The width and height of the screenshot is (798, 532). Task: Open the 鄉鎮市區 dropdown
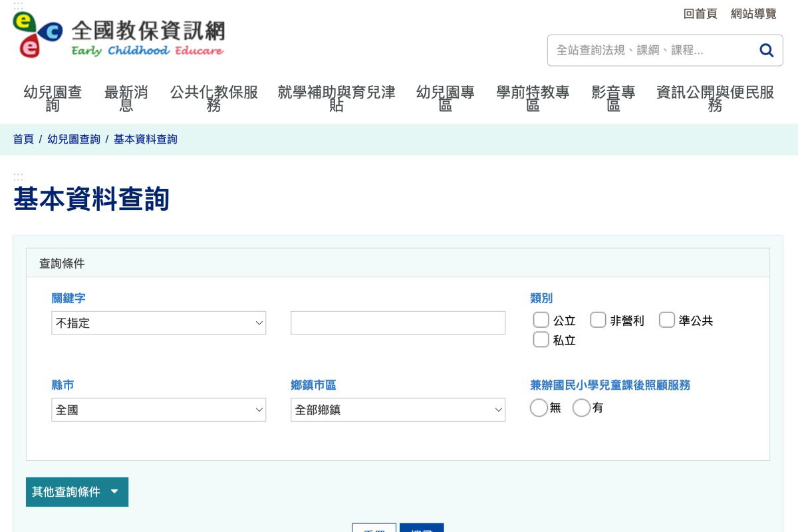[x=398, y=410]
